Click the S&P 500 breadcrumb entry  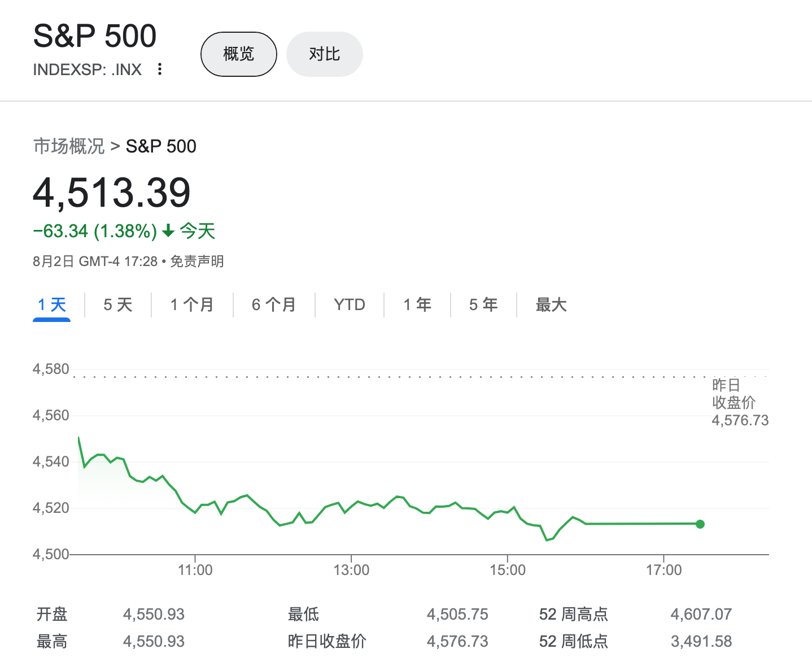click(x=160, y=146)
